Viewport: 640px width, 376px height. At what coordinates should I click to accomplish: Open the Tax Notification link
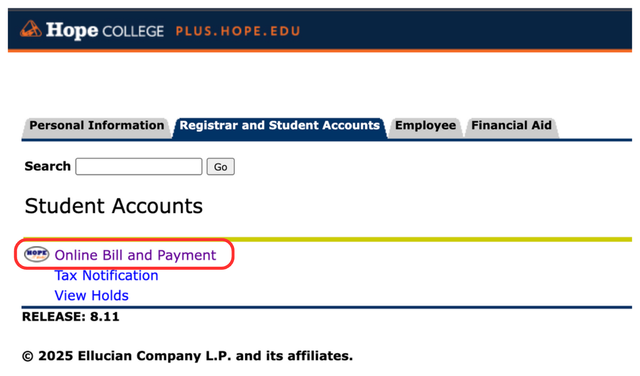tap(107, 276)
